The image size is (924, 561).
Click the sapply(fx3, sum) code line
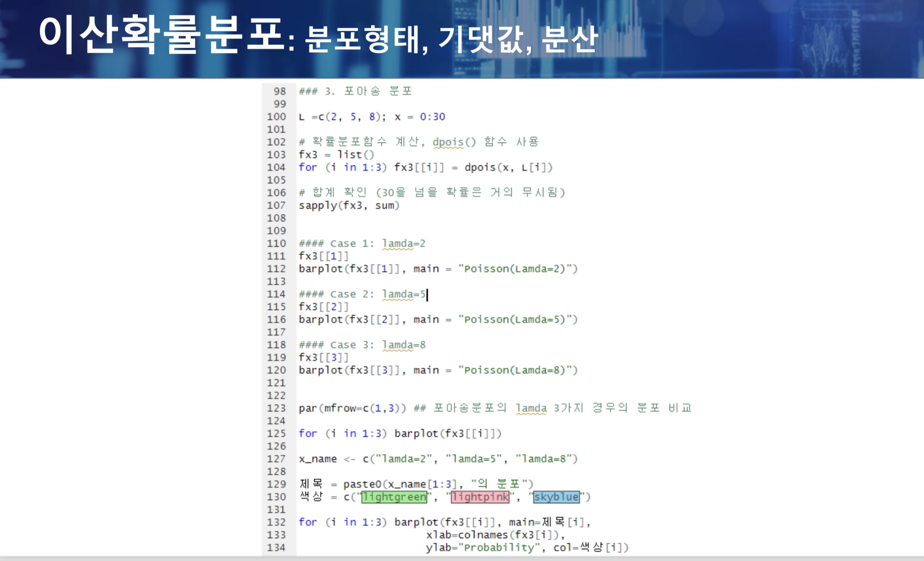click(349, 205)
